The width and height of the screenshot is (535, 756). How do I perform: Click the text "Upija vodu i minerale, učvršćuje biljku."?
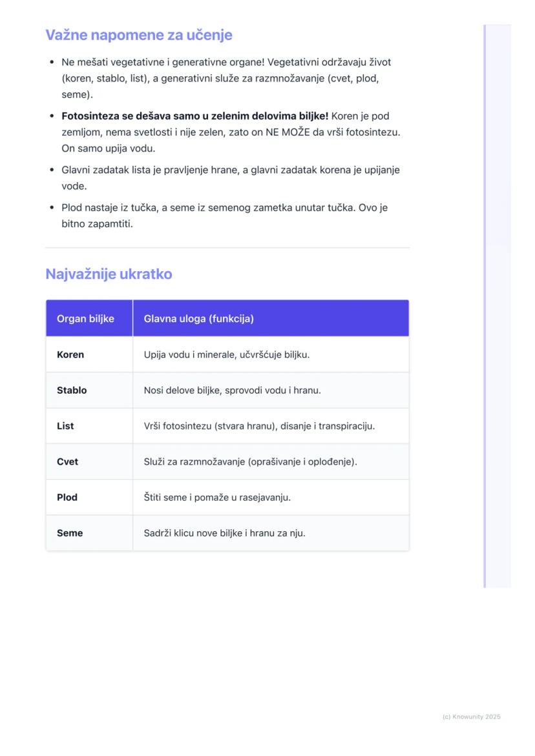pos(227,354)
